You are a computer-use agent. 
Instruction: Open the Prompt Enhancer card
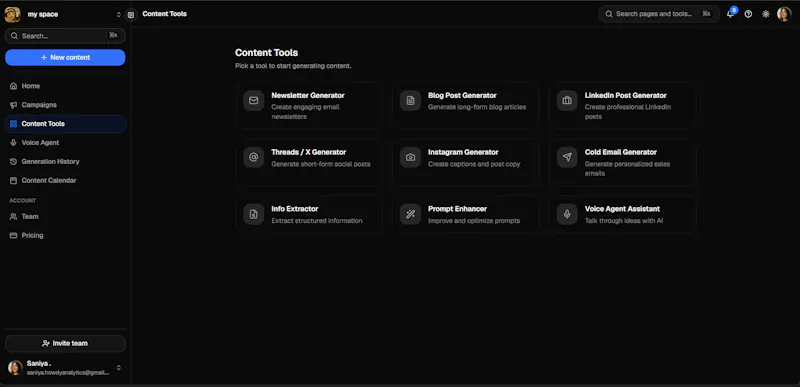[465, 215]
